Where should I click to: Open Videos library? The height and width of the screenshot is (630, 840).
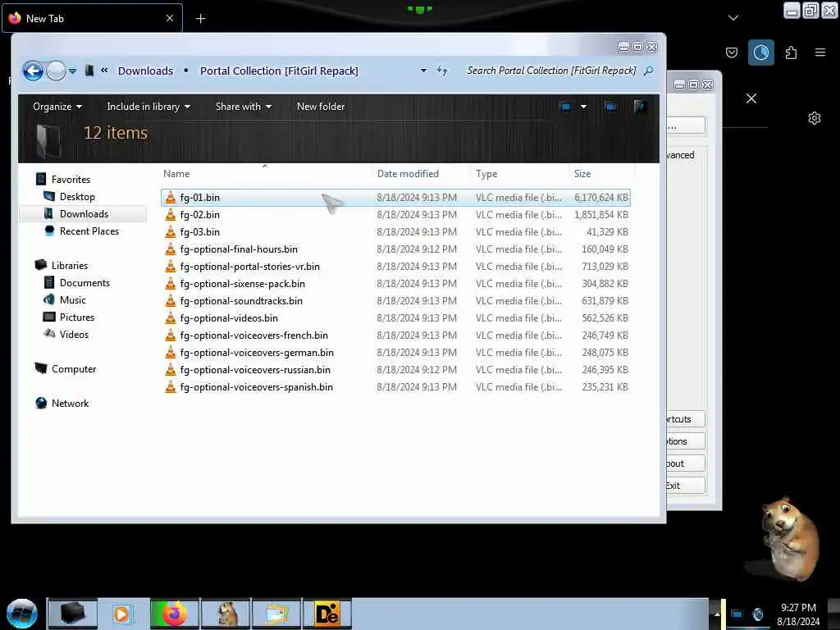point(74,335)
